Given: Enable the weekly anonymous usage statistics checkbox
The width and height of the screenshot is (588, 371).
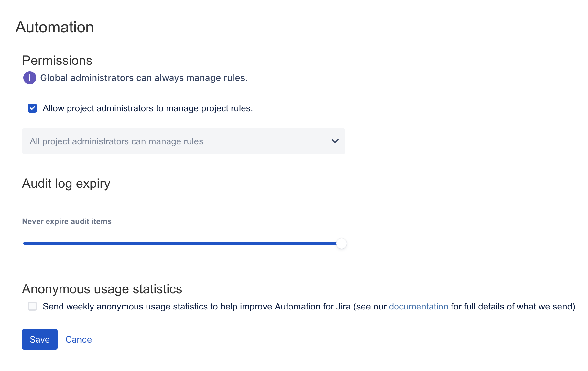Looking at the screenshot, I should tap(32, 306).
